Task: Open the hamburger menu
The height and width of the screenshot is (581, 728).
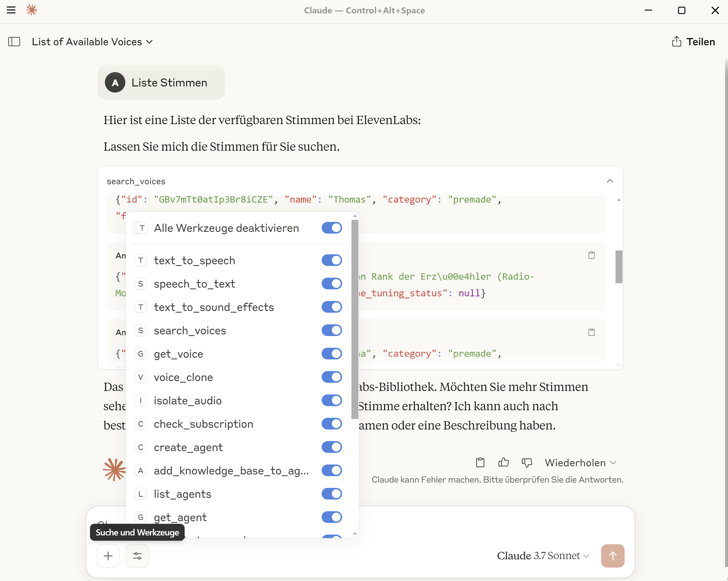Action: (x=11, y=10)
